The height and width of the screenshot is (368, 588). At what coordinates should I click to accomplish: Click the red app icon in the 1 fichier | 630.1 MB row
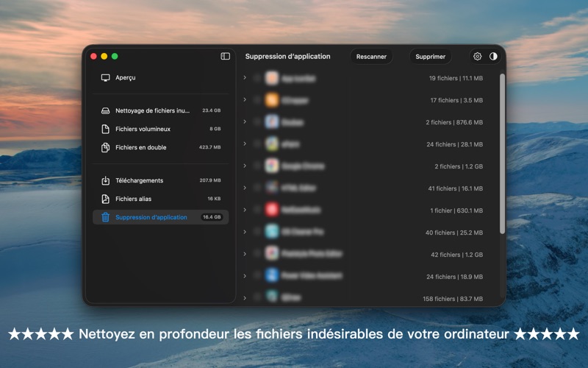coord(272,210)
